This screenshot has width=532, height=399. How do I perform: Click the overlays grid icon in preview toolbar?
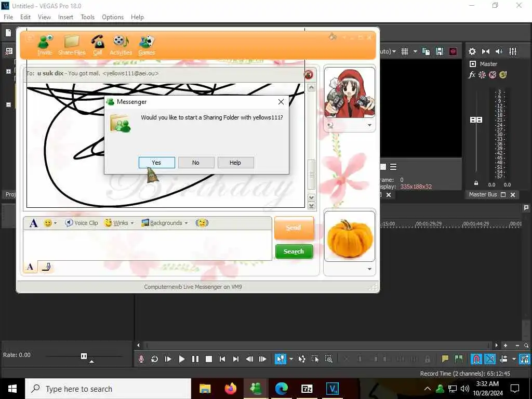coord(405,51)
